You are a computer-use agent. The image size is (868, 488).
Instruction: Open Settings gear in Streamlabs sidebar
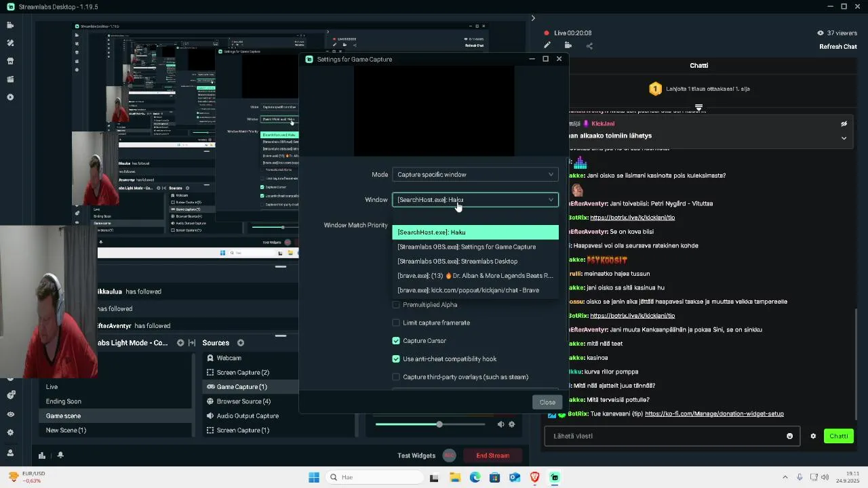pos(10,432)
